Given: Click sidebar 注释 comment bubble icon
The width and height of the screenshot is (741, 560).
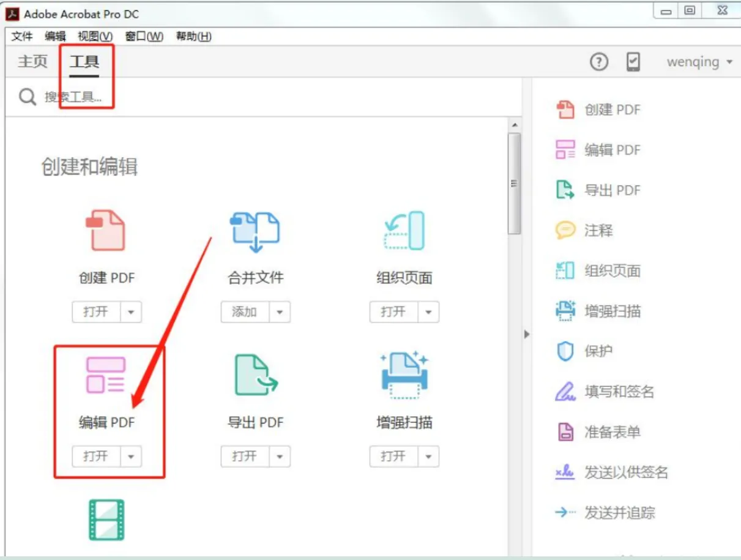Looking at the screenshot, I should pyautogui.click(x=565, y=230).
